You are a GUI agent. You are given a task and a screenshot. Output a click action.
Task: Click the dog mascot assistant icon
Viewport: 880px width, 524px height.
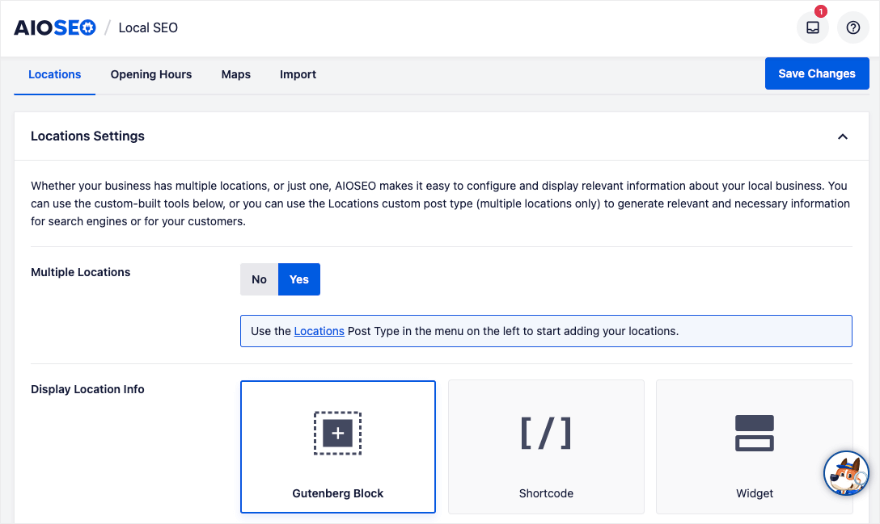tap(846, 473)
